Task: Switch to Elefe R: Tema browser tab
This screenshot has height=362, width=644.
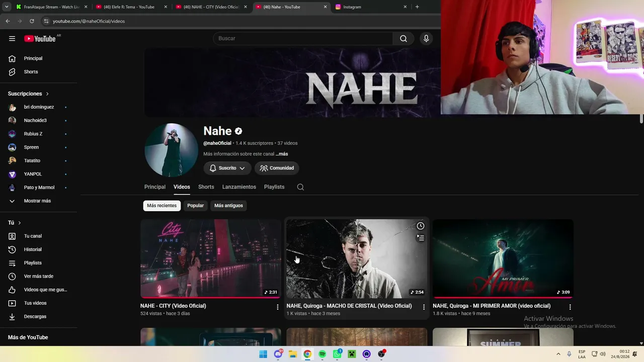Action: [x=132, y=7]
